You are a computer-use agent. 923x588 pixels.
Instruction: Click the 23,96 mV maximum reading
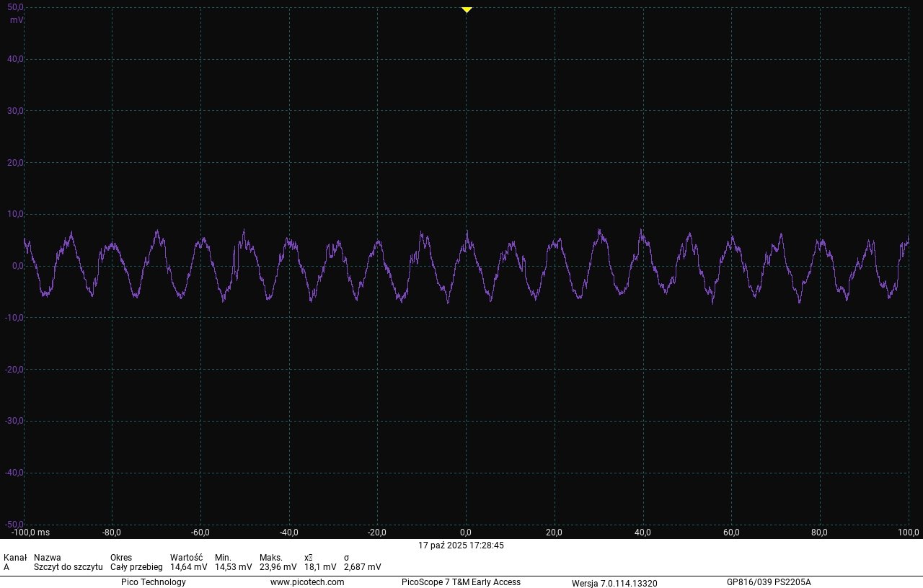tap(278, 566)
